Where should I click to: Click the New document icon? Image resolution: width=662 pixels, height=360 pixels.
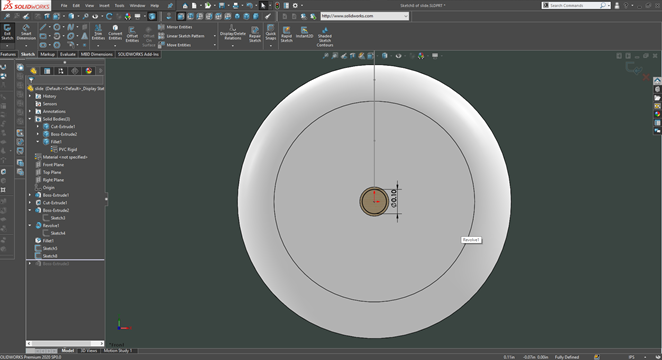point(194,5)
